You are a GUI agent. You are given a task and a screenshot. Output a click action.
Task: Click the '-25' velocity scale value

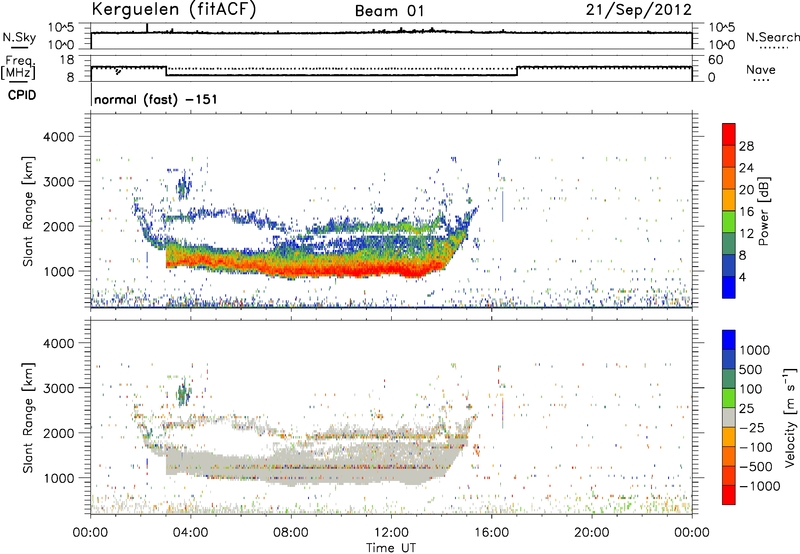point(752,428)
